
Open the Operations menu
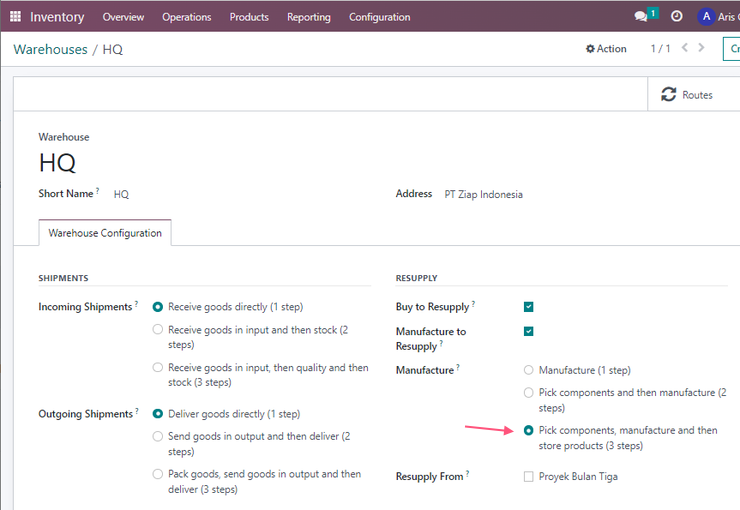click(186, 17)
